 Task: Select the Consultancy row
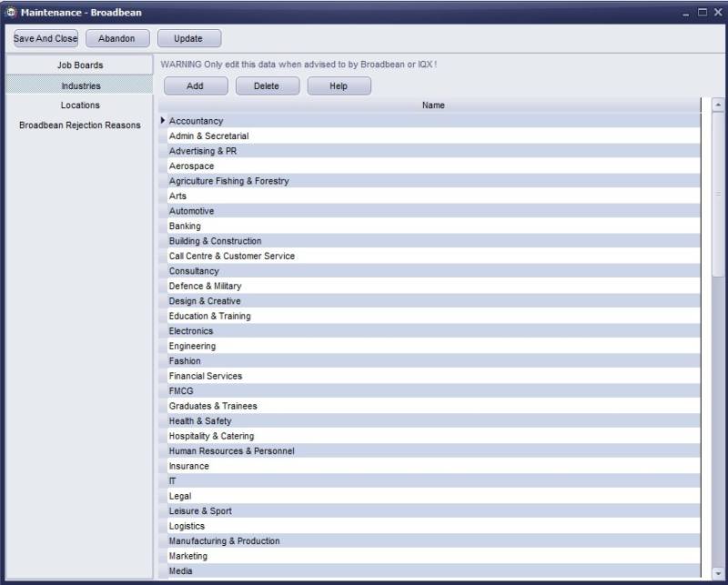pos(434,271)
